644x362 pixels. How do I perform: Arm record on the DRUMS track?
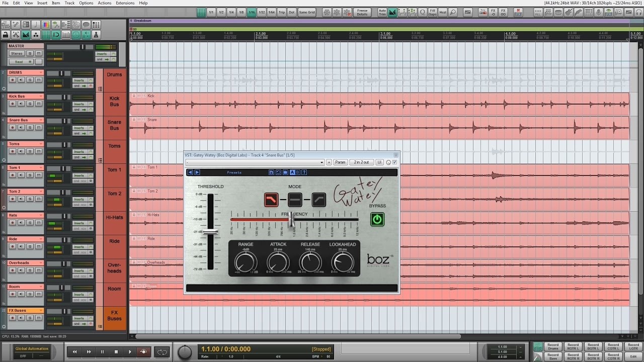click(x=13, y=80)
